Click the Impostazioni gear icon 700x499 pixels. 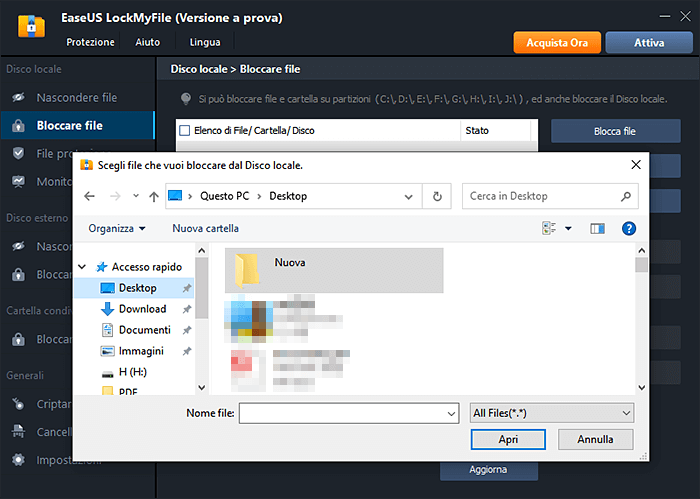[18, 460]
